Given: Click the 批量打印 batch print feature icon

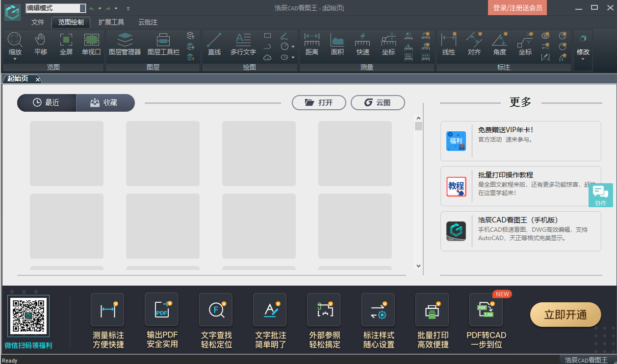Looking at the screenshot, I should coord(433,321).
